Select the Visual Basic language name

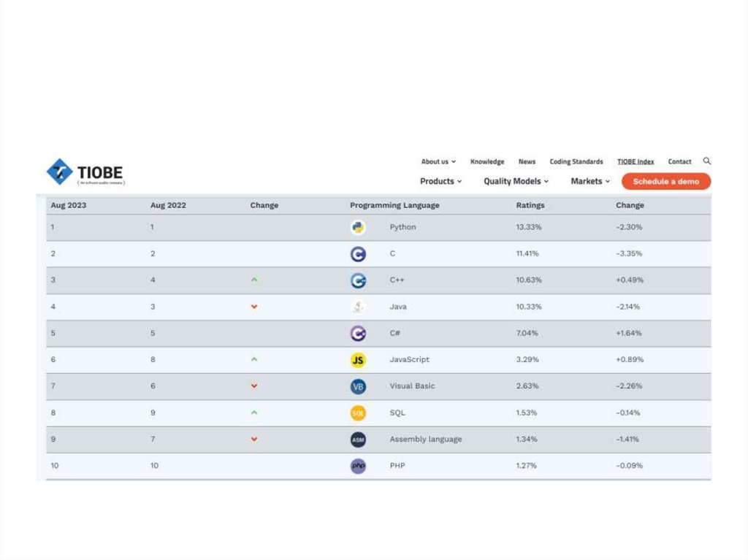(x=412, y=386)
